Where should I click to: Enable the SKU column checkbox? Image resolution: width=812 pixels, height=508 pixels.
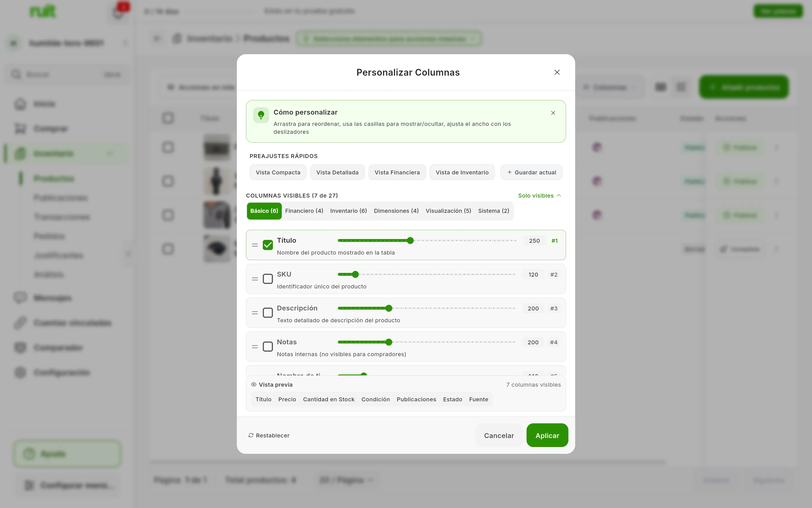tap(268, 279)
